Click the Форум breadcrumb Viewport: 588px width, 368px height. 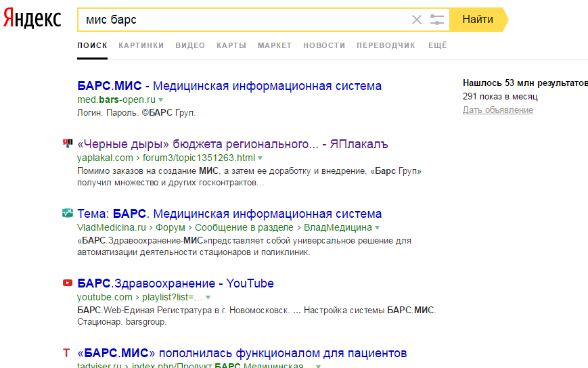[171, 227]
